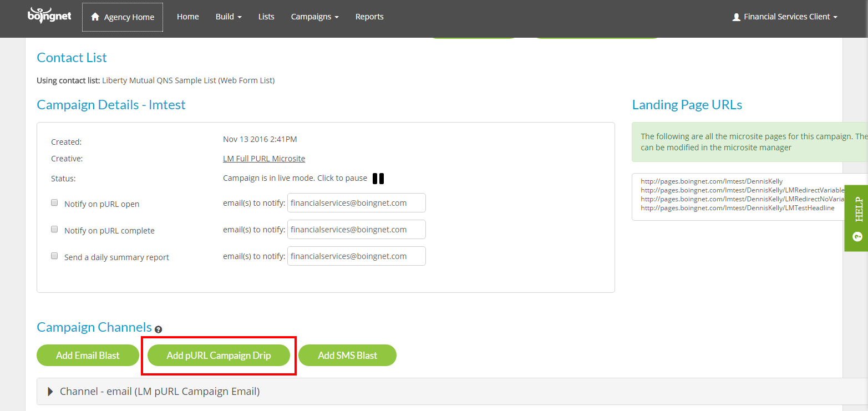This screenshot has width=868, height=411.
Task: Enable Notify on pURL open checkbox
Action: click(54, 203)
